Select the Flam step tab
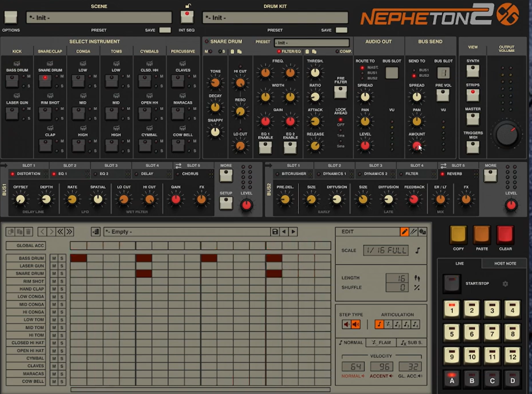This screenshot has width=532, height=394. [x=381, y=343]
